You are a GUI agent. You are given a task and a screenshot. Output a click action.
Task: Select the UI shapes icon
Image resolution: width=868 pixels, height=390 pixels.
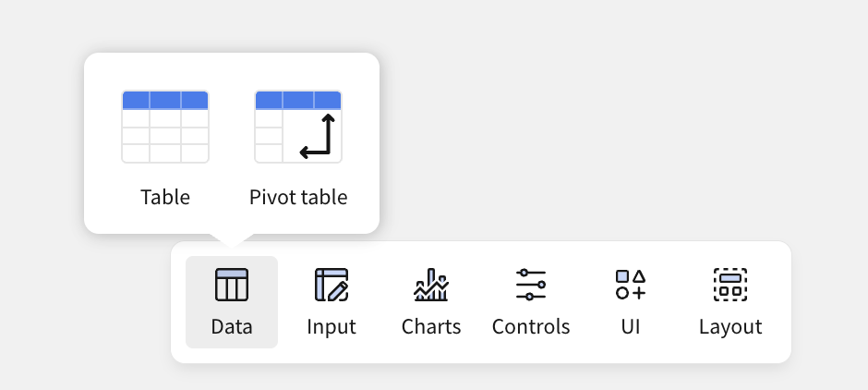pos(631,285)
